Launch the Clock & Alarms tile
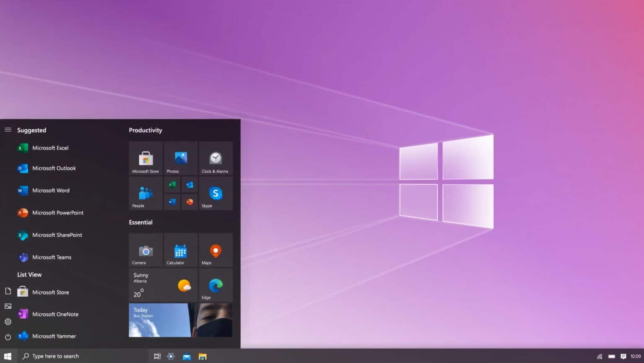The width and height of the screenshot is (644, 363). [x=215, y=159]
